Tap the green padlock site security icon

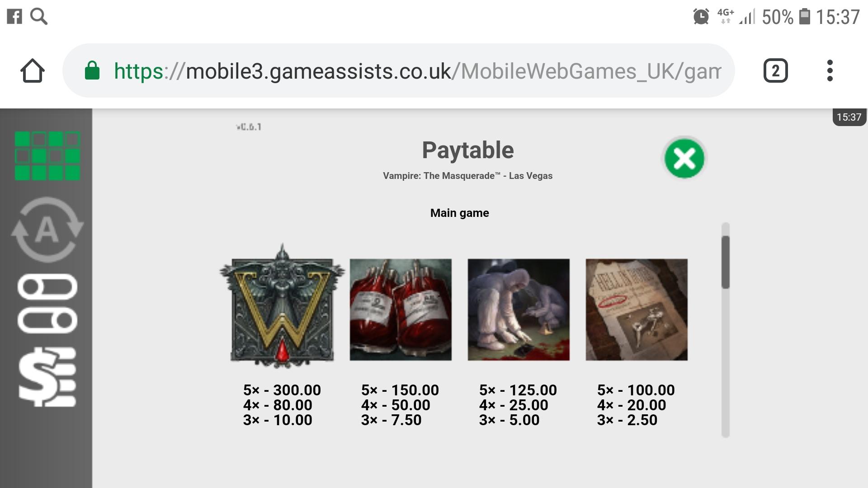pos(92,71)
